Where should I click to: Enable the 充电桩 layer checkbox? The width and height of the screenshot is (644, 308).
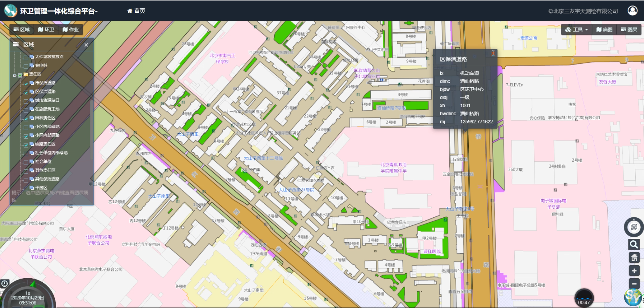coord(26,66)
